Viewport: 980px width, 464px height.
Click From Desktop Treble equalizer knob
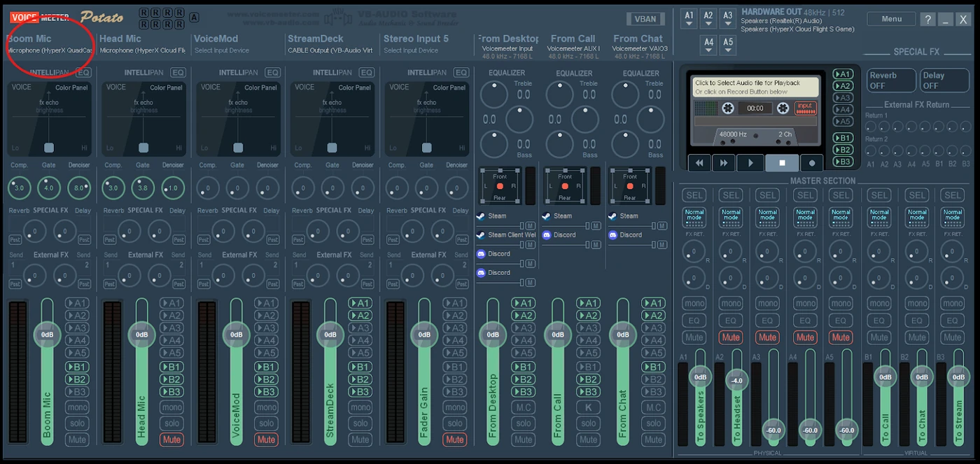coord(494,94)
